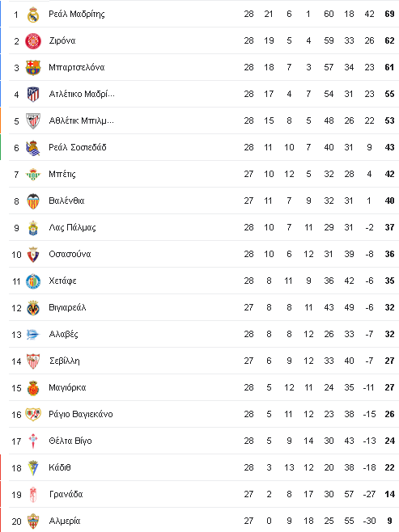
Task: Click the Atlético Madrid crest
Action: 33,95
